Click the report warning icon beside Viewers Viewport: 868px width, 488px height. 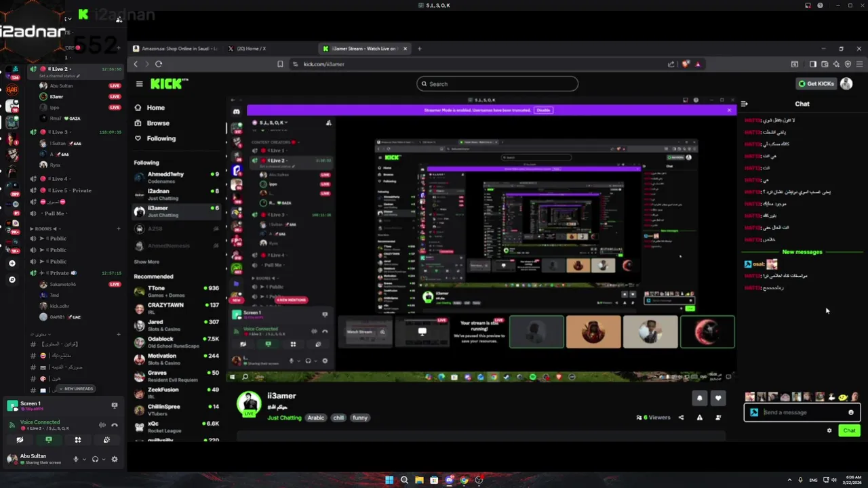[700, 418]
